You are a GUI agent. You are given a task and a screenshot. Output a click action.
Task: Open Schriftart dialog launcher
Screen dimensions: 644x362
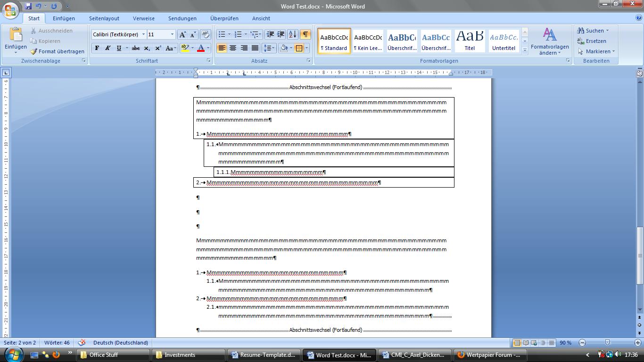(x=208, y=61)
